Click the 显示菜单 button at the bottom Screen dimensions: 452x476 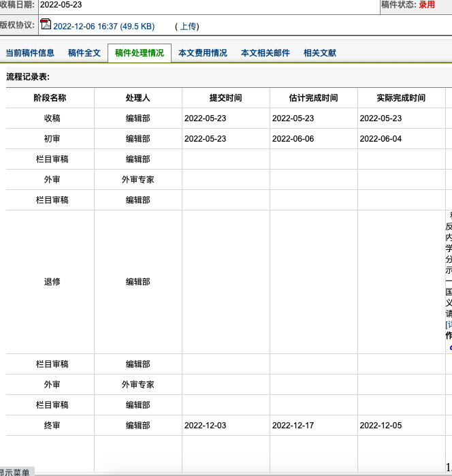point(15,472)
